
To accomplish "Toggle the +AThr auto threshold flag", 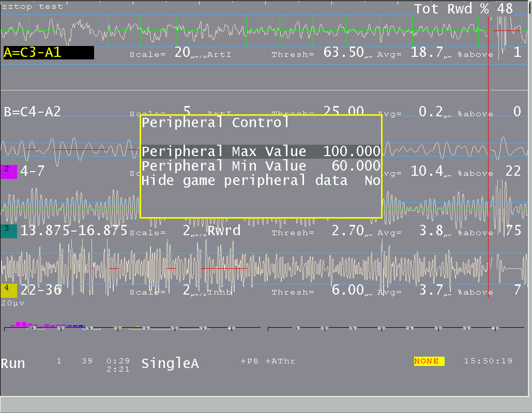I will 280,361.
